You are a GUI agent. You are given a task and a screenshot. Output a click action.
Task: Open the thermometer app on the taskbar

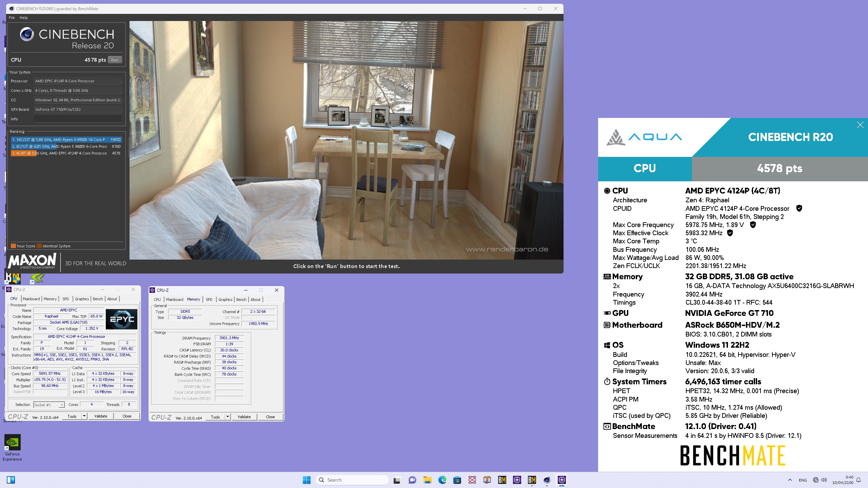tap(487, 480)
